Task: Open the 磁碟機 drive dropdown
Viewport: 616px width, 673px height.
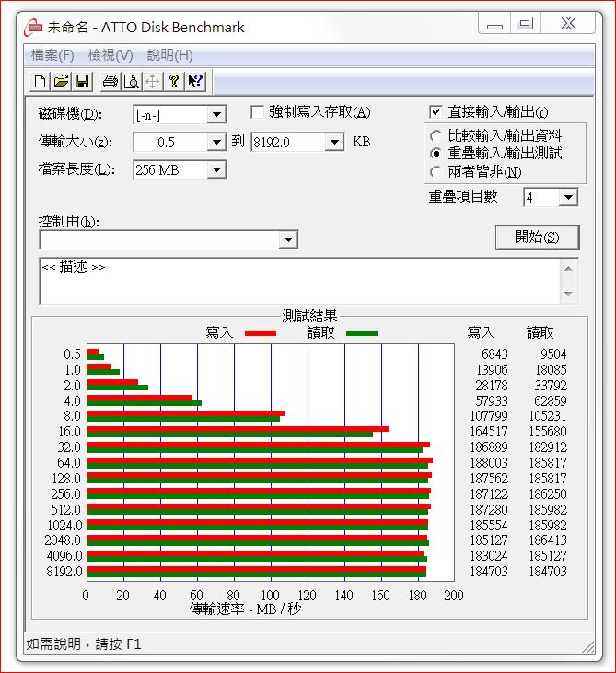Action: 216,114
